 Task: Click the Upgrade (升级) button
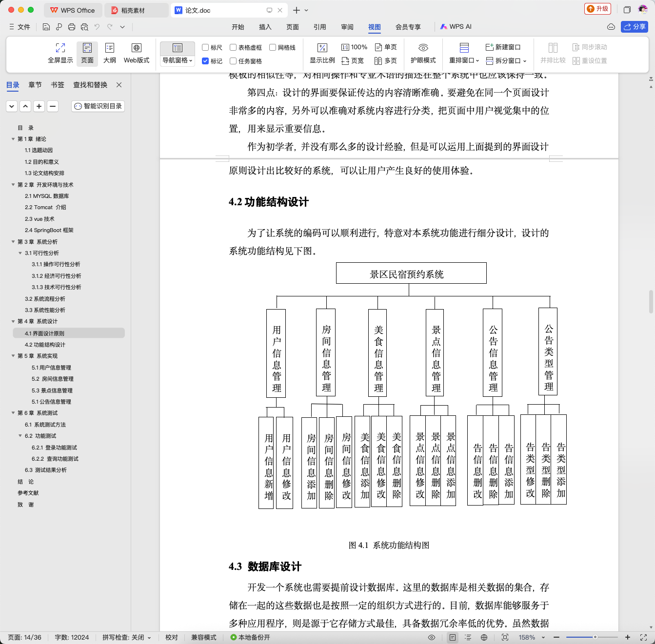click(598, 9)
